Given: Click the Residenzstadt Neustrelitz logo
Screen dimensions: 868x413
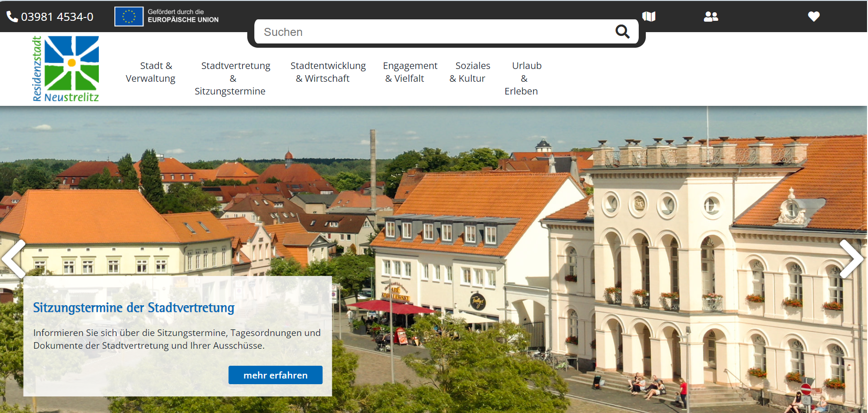Looking at the screenshot, I should click(66, 69).
